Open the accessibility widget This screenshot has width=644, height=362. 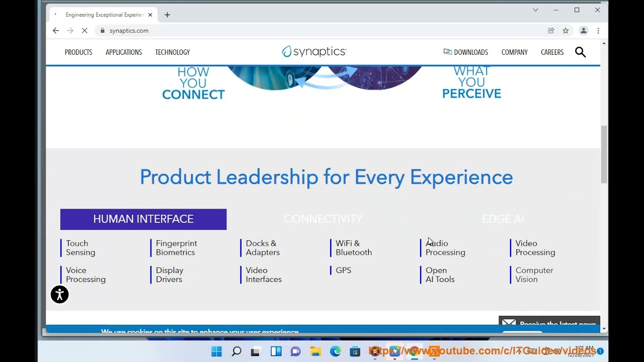click(x=59, y=295)
